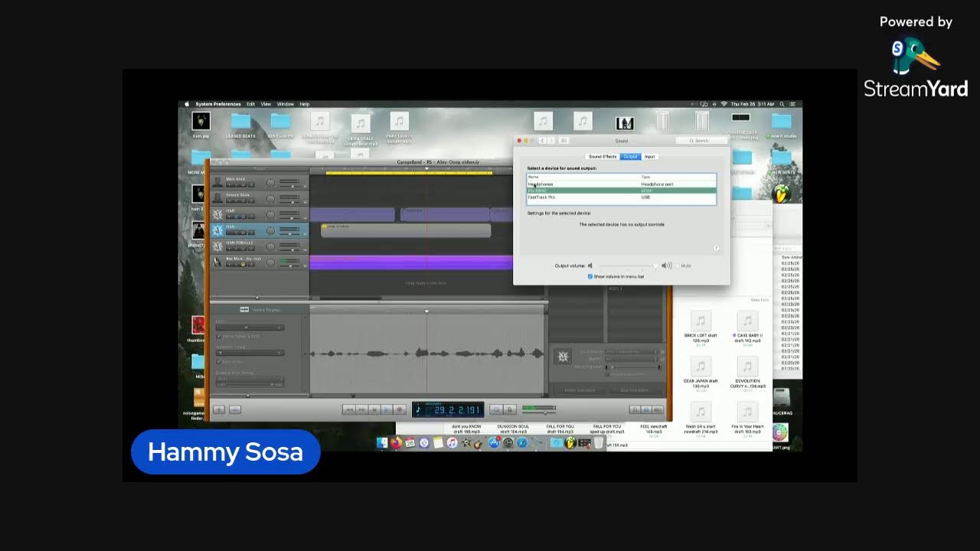Open iTunes from the Dock
The width and height of the screenshot is (980, 551).
[452, 442]
